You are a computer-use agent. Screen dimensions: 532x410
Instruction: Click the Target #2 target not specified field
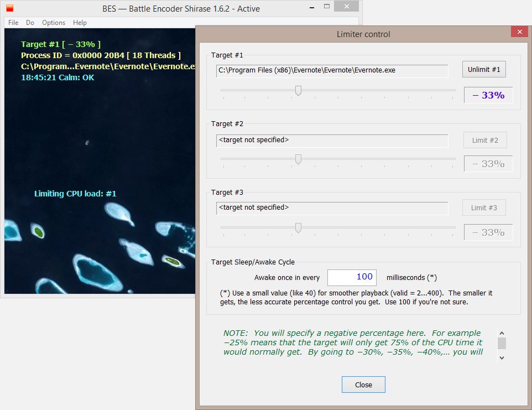coord(332,141)
